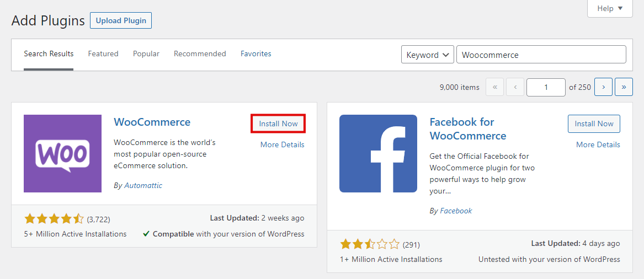Install the WooCommerce plugin now
The height and width of the screenshot is (279, 644).
(279, 124)
